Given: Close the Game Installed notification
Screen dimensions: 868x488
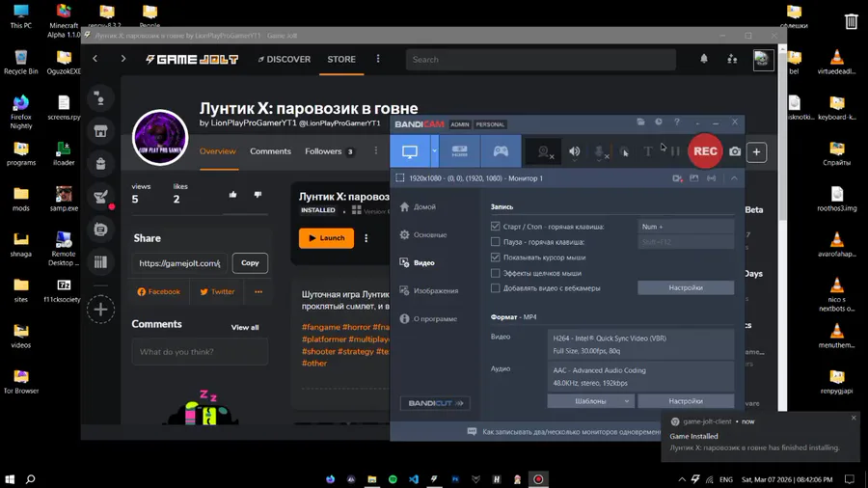Looking at the screenshot, I should point(854,418).
